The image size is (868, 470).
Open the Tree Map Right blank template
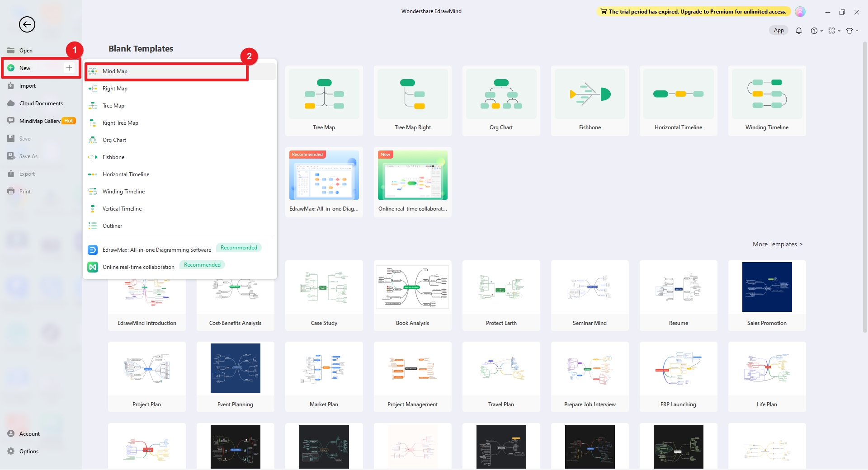pyautogui.click(x=413, y=101)
